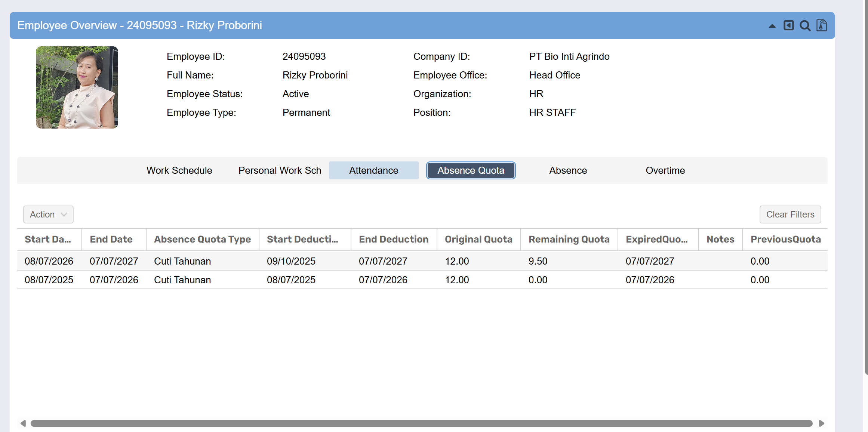This screenshot has width=868, height=432.
Task: Open the Action dropdown
Action: 48,215
